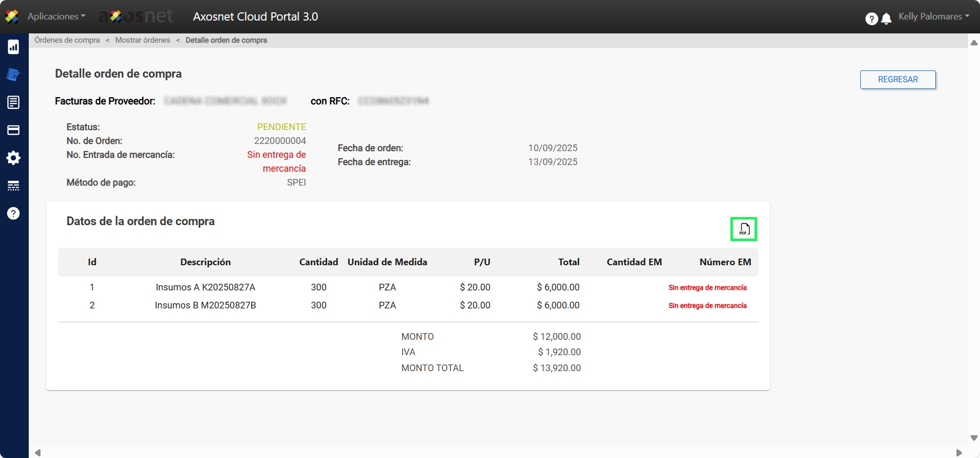Open the help icon in the sidebar
The width and height of the screenshot is (980, 458).
tap(13, 213)
